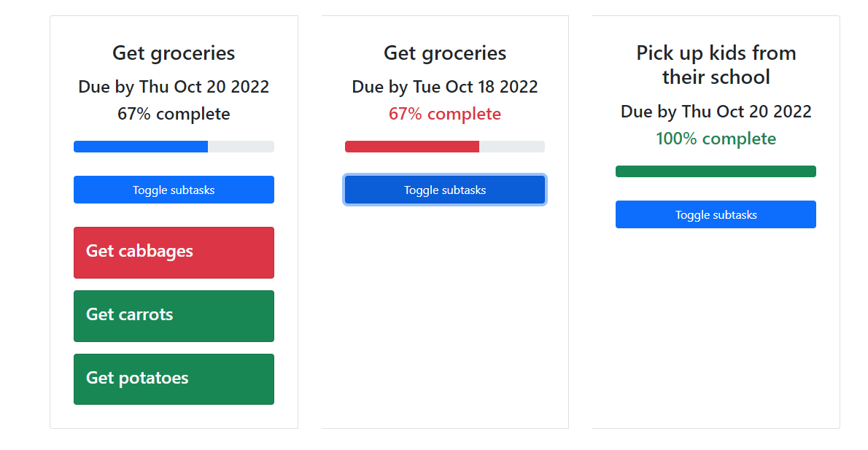Click the blue filled progress bar segment
The width and height of the screenshot is (868, 450).
tap(141, 147)
